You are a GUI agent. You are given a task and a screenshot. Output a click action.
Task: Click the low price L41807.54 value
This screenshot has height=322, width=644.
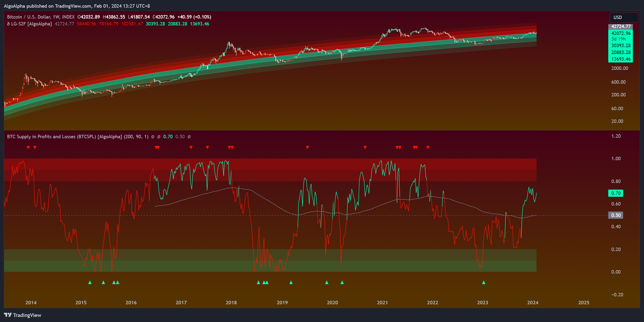[x=139, y=17]
